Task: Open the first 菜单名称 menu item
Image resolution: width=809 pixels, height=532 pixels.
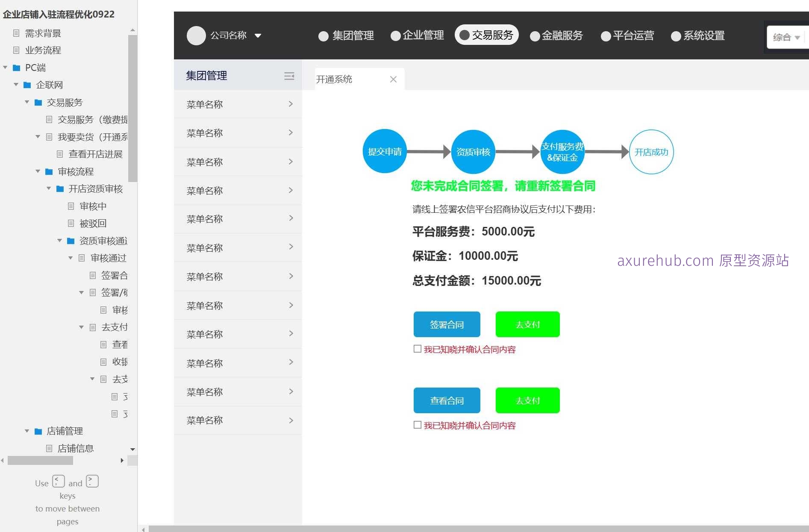Action: coord(238,104)
